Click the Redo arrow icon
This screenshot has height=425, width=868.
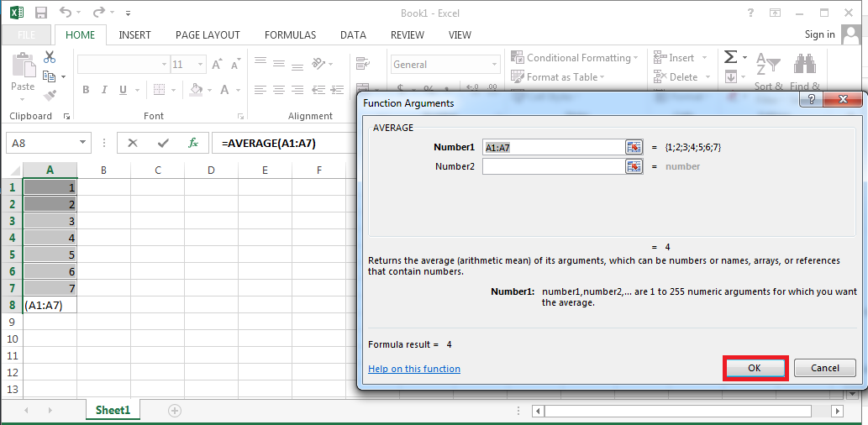click(99, 12)
